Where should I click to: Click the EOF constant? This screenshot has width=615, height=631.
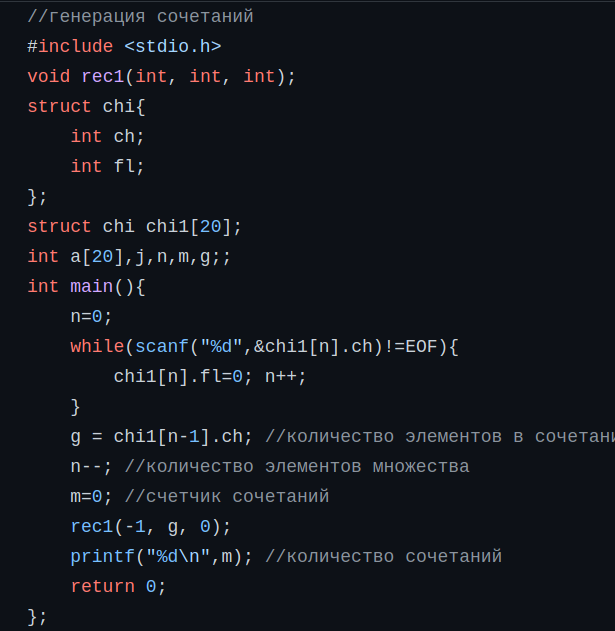pos(421,346)
